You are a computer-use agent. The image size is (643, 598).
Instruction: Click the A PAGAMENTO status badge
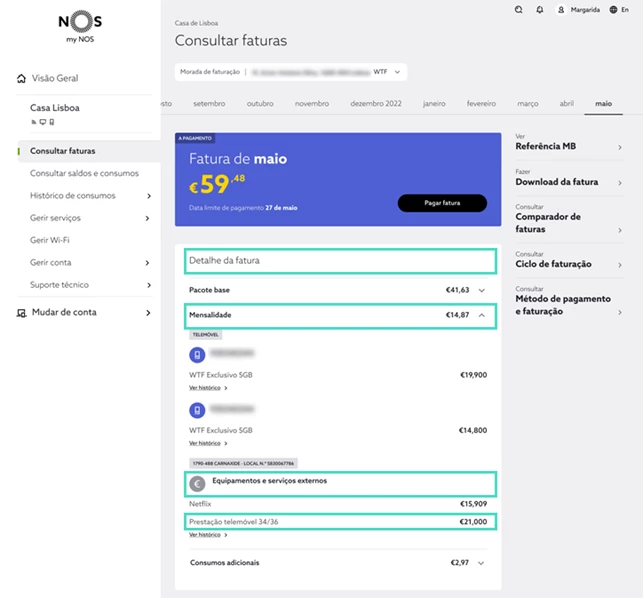195,138
